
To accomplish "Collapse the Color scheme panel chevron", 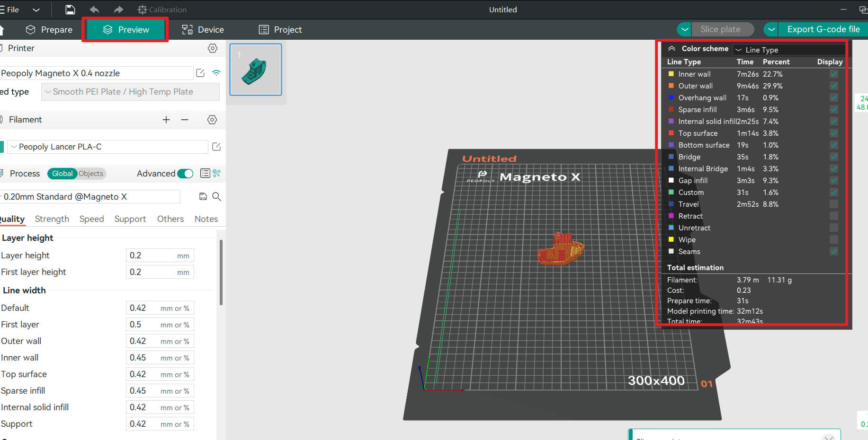I will [x=671, y=48].
